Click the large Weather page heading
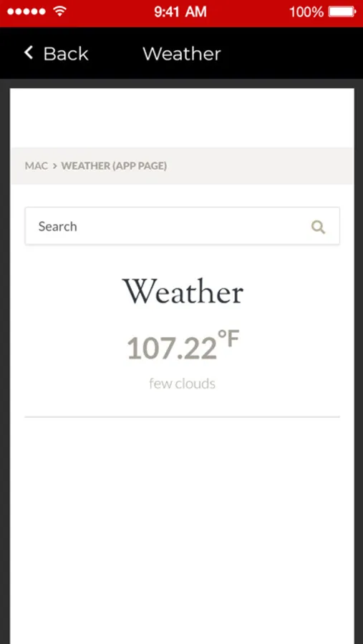Viewport: 363px width, 644px height. click(x=183, y=291)
